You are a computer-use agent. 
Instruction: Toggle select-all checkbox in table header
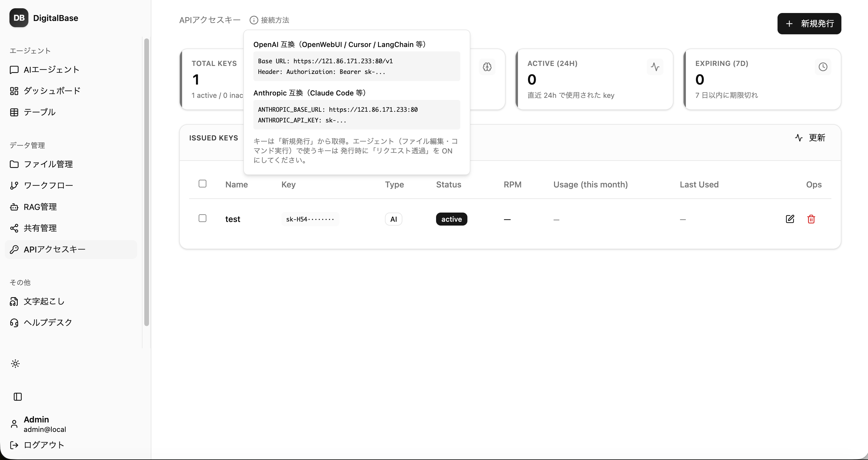tap(203, 184)
